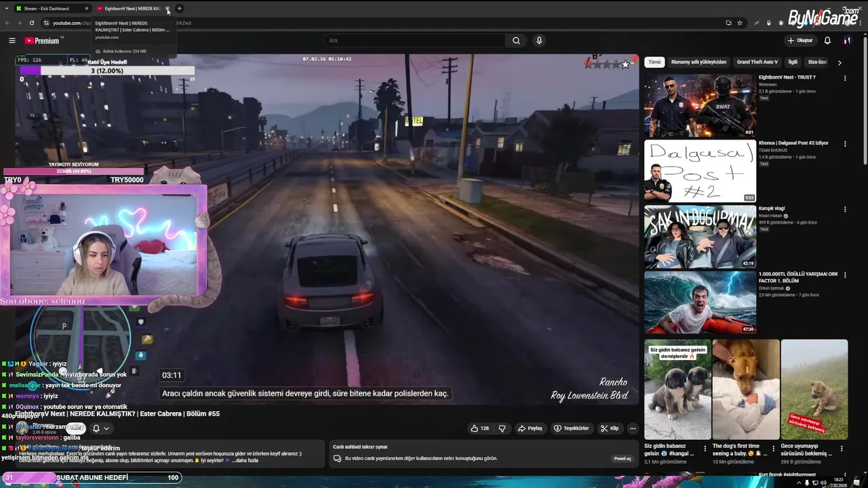
Task: Open the account avatar menu
Action: pyautogui.click(x=847, y=41)
